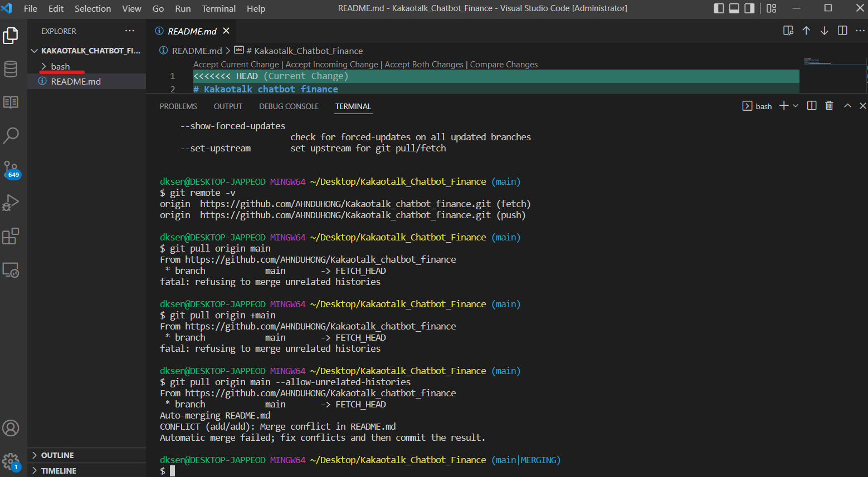Toggle the bottom panel layout
The width and height of the screenshot is (868, 477).
coord(734,8)
